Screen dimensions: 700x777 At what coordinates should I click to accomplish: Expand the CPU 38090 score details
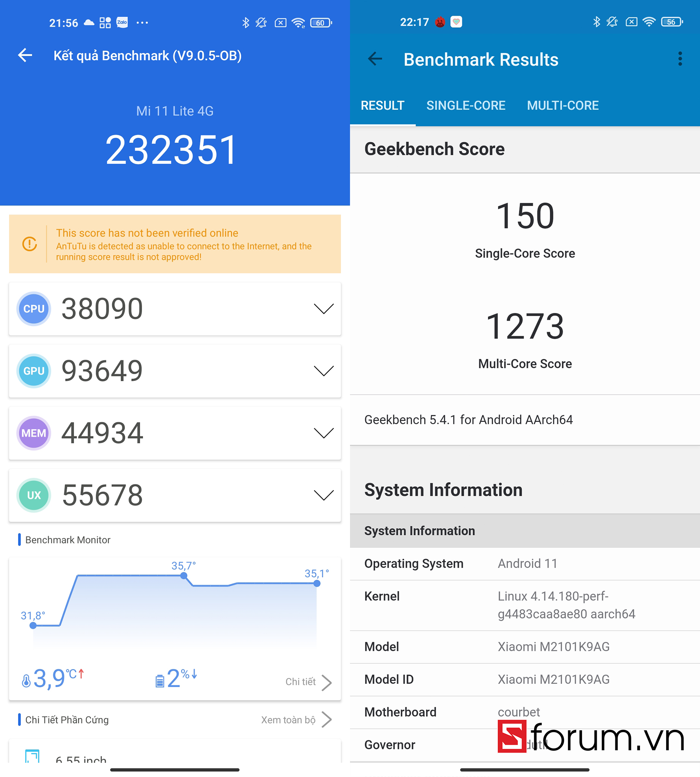[323, 309]
